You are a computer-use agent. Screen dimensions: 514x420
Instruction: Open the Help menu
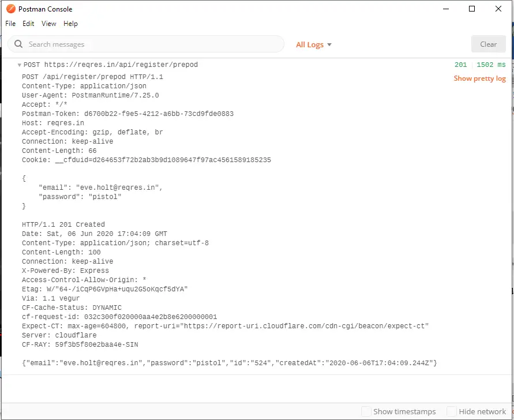(70, 24)
